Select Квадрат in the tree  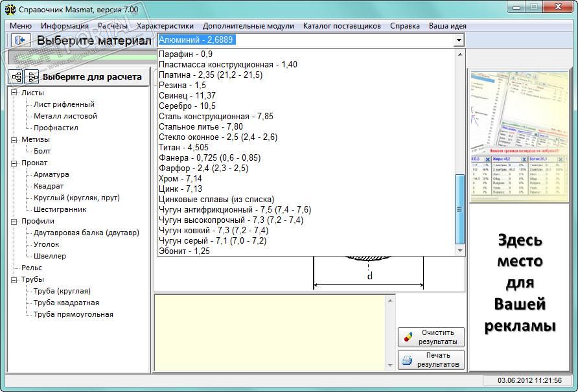[x=49, y=186]
